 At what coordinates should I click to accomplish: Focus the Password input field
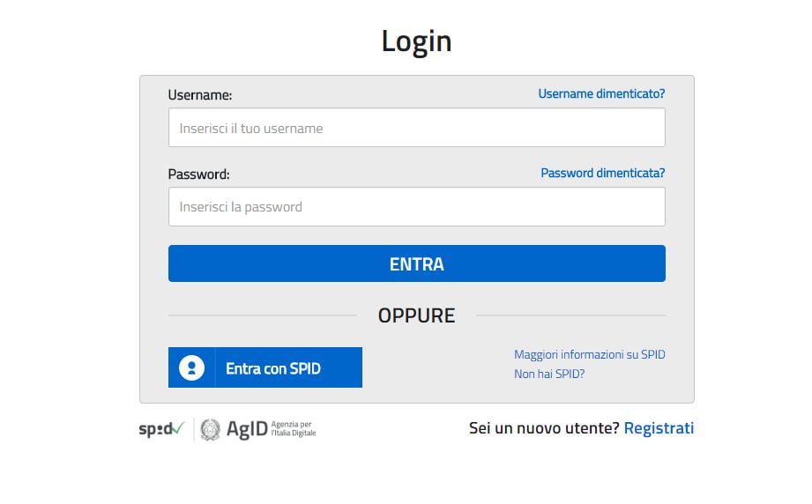(416, 207)
